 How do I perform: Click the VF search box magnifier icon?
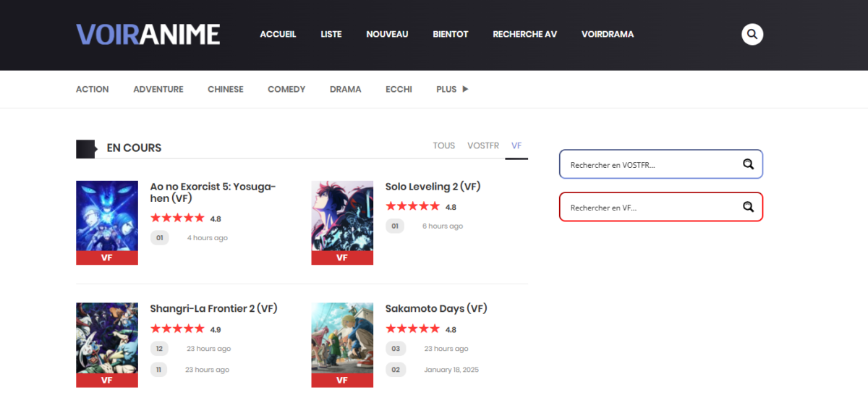click(x=748, y=207)
